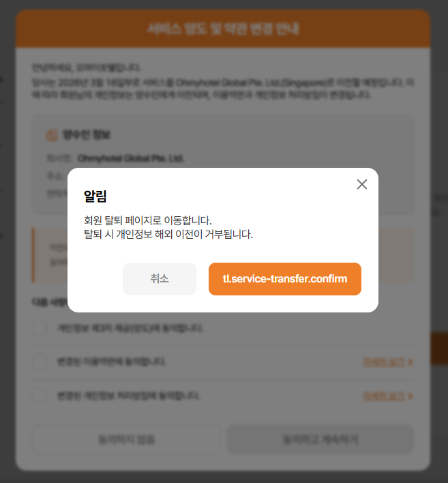Click the 알림 dialog title
Viewport: 448px width, 483px height.
[x=95, y=196]
